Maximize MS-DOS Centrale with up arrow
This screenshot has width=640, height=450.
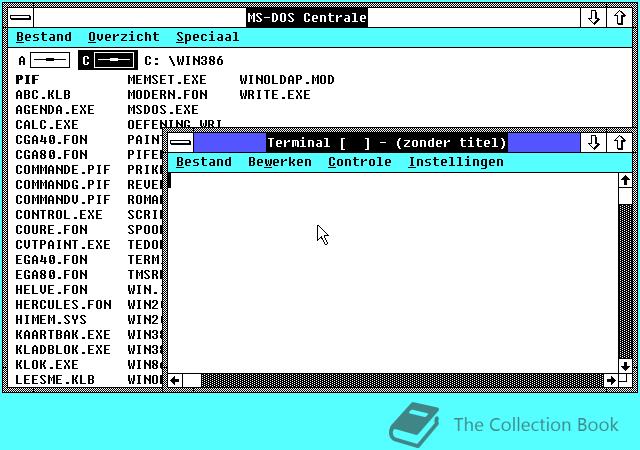620,18
